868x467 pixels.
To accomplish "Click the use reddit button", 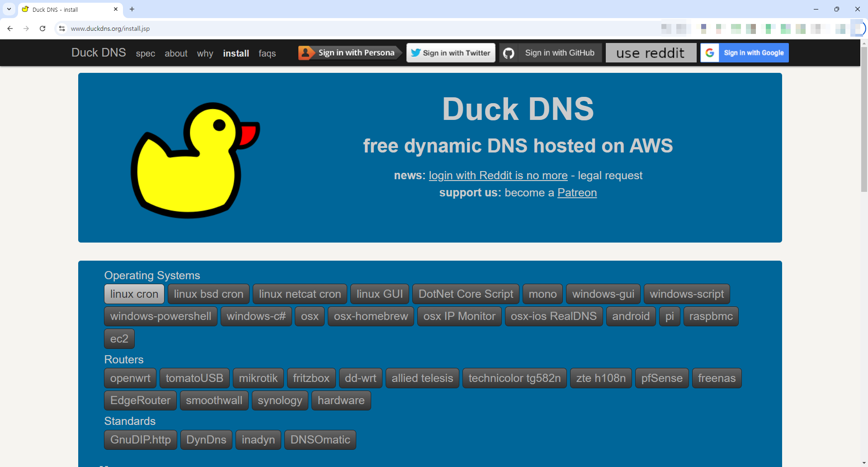I will tap(651, 53).
